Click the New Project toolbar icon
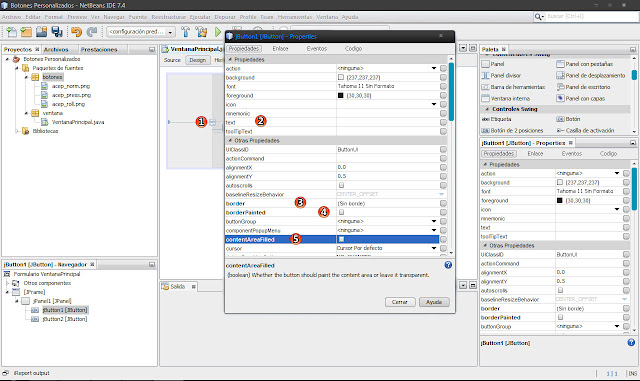 (x=26, y=31)
